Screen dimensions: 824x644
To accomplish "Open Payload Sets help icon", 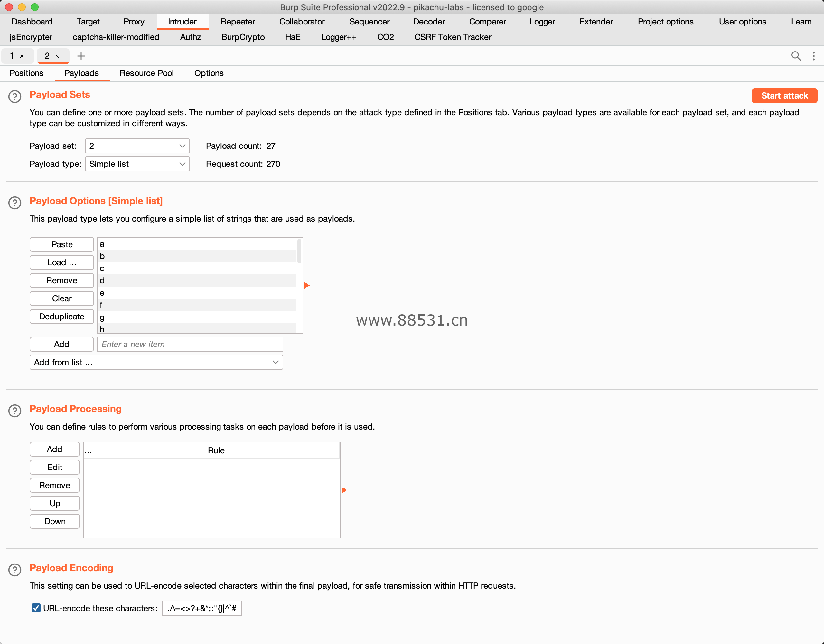I will [x=15, y=97].
